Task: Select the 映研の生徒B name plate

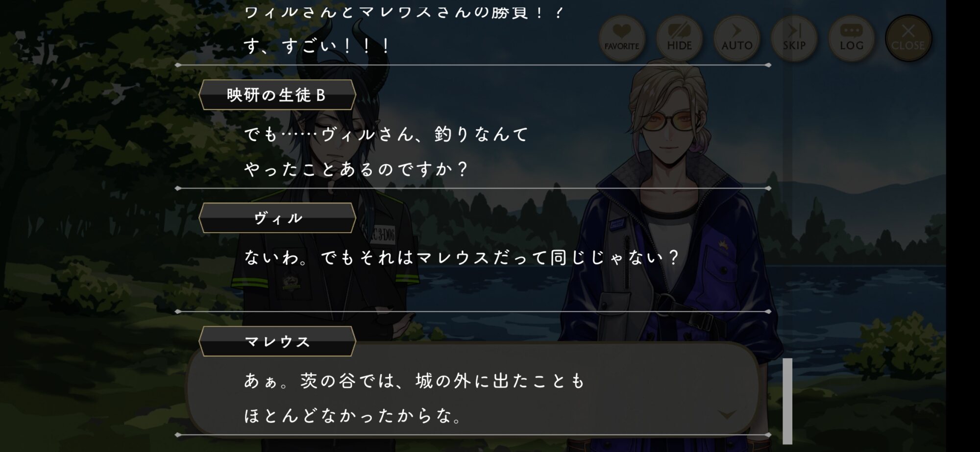Action: pos(277,95)
